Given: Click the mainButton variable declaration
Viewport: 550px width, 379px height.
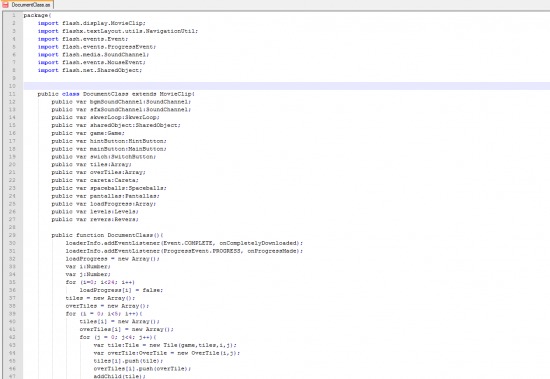Looking at the screenshot, I should pyautogui.click(x=109, y=149).
